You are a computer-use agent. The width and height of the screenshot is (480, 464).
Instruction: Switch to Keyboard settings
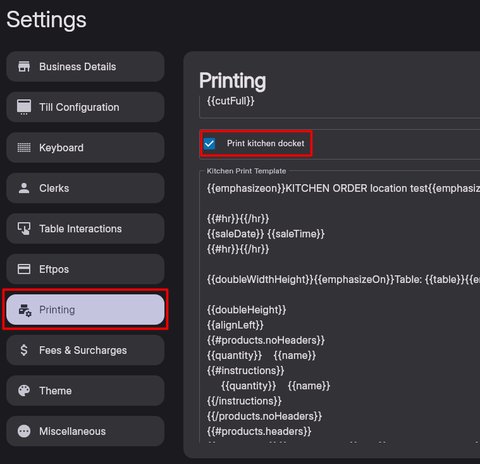point(85,148)
